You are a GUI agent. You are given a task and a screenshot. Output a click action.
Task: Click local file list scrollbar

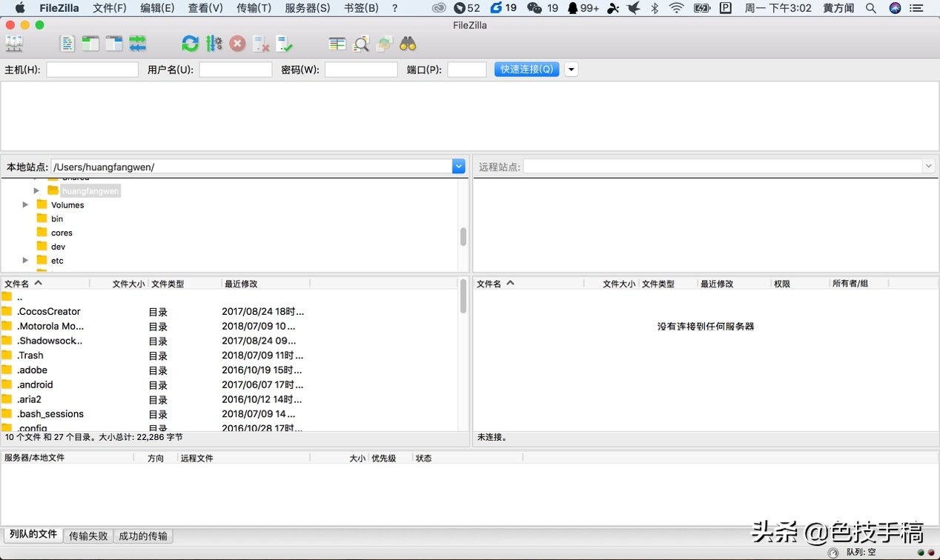click(x=463, y=296)
